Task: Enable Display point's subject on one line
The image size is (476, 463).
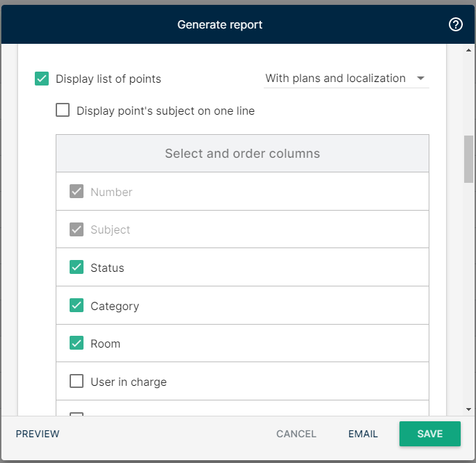Action: pyautogui.click(x=63, y=110)
